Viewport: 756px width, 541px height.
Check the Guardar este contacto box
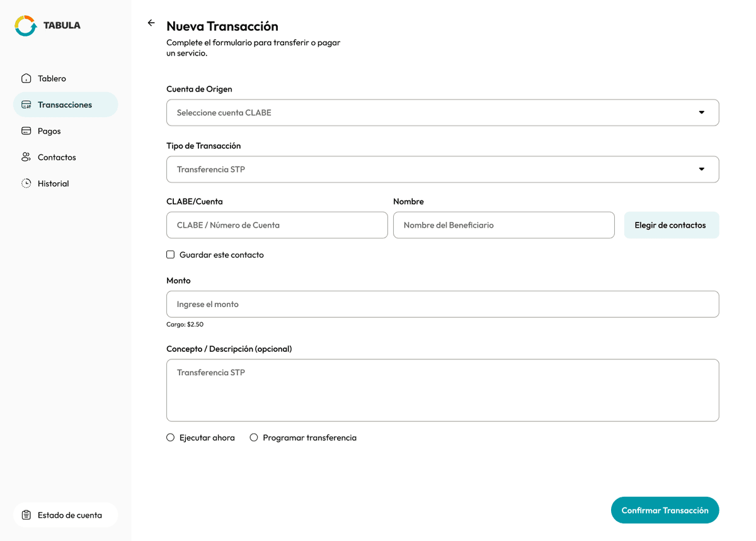click(170, 254)
